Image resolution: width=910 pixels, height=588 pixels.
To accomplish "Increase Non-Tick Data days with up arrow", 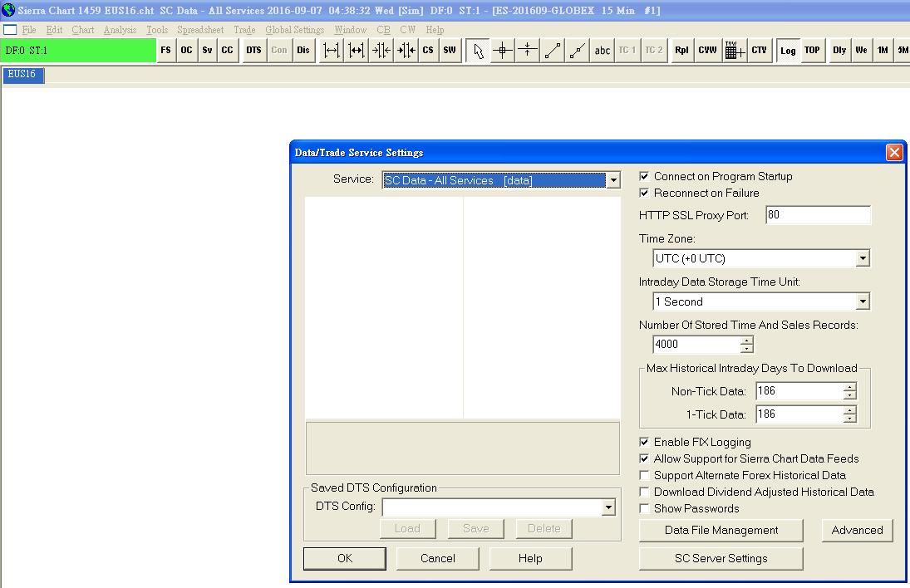I will pyautogui.click(x=849, y=388).
